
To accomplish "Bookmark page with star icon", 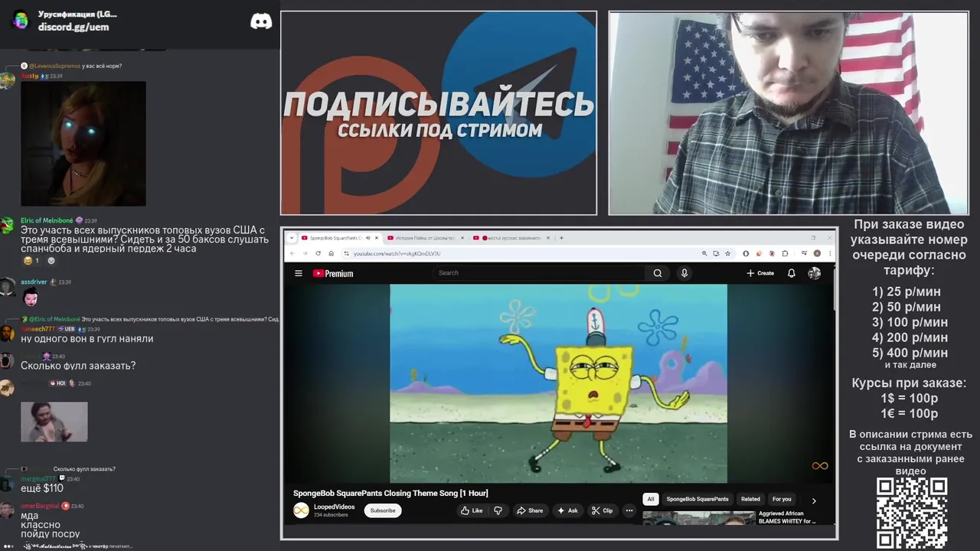I will [727, 253].
